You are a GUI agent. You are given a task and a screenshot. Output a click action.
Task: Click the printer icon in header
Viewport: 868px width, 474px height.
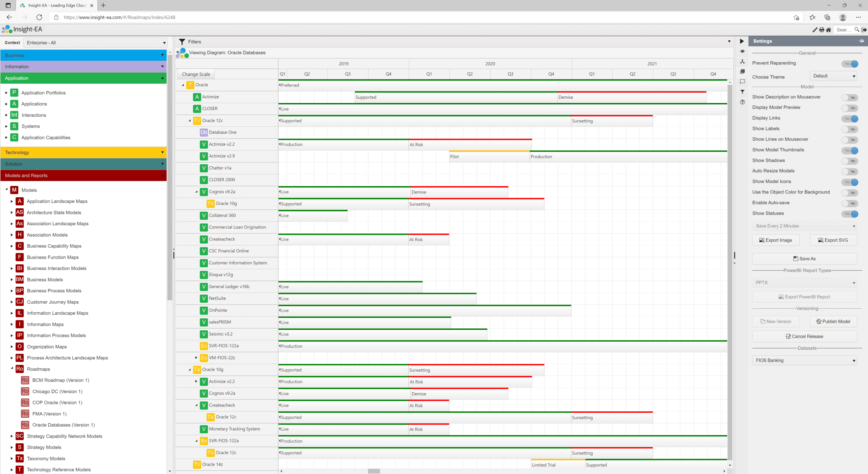[822, 30]
